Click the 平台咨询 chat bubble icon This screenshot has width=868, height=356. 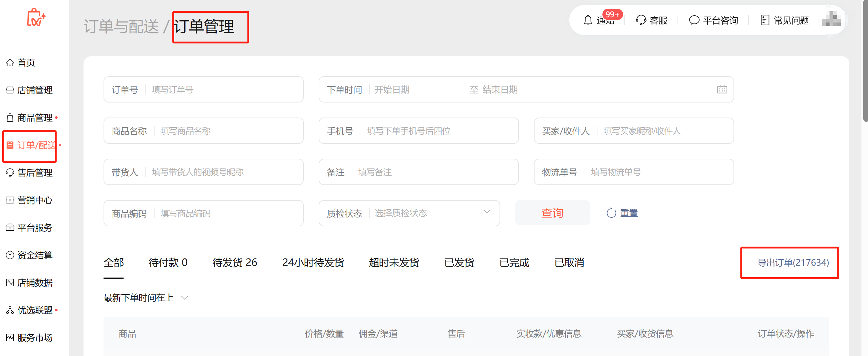point(694,20)
